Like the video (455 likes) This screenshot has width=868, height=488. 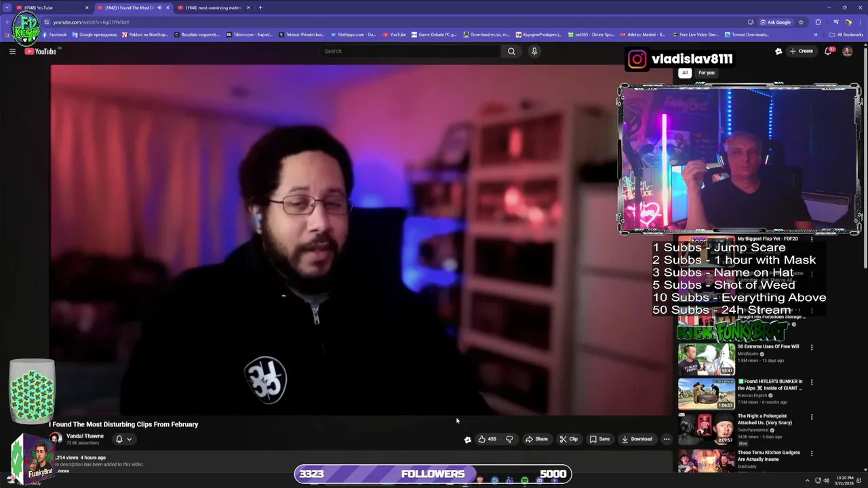(487, 439)
